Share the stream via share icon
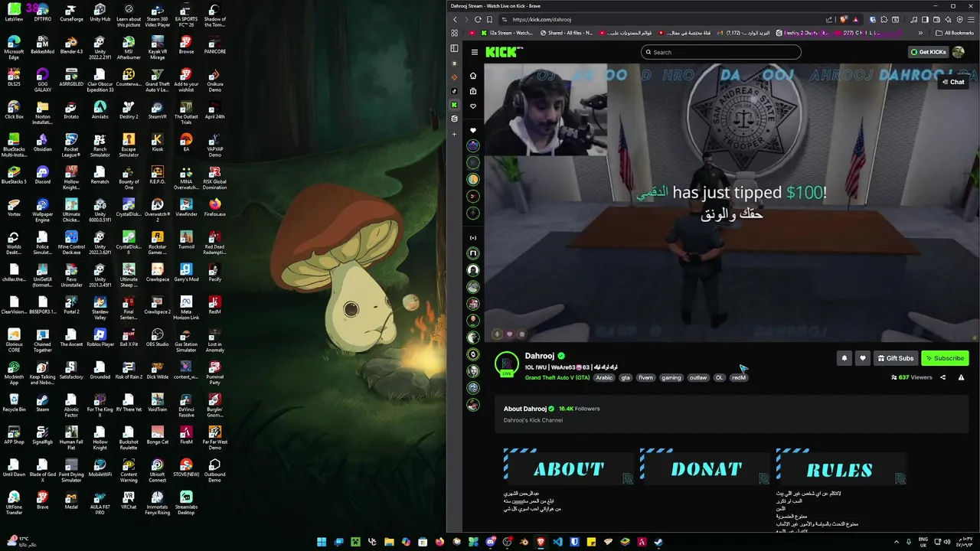980x551 pixels. point(942,377)
